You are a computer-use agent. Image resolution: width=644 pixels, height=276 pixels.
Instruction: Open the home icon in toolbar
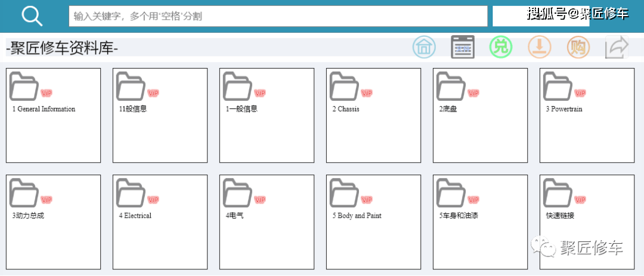click(425, 47)
